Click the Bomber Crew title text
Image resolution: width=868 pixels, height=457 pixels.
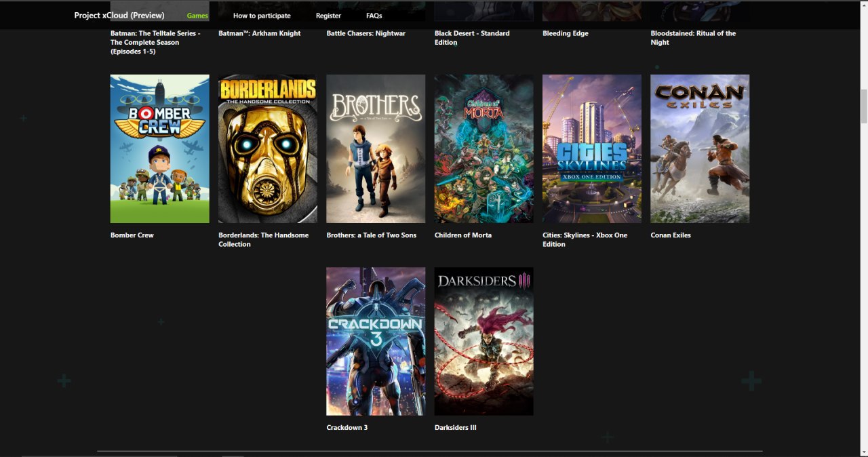(132, 235)
